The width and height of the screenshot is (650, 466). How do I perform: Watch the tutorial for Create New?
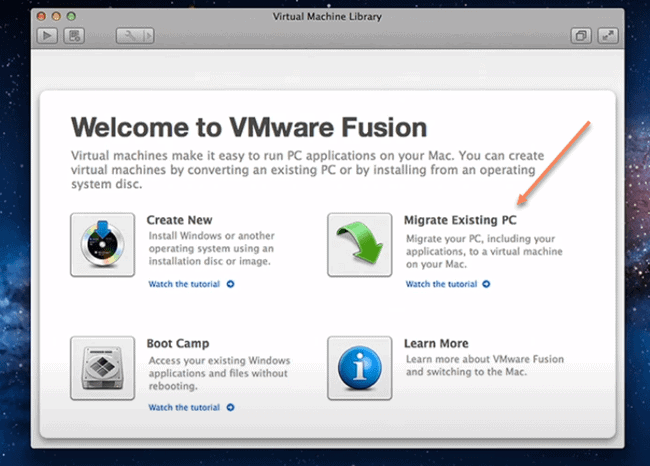184,284
